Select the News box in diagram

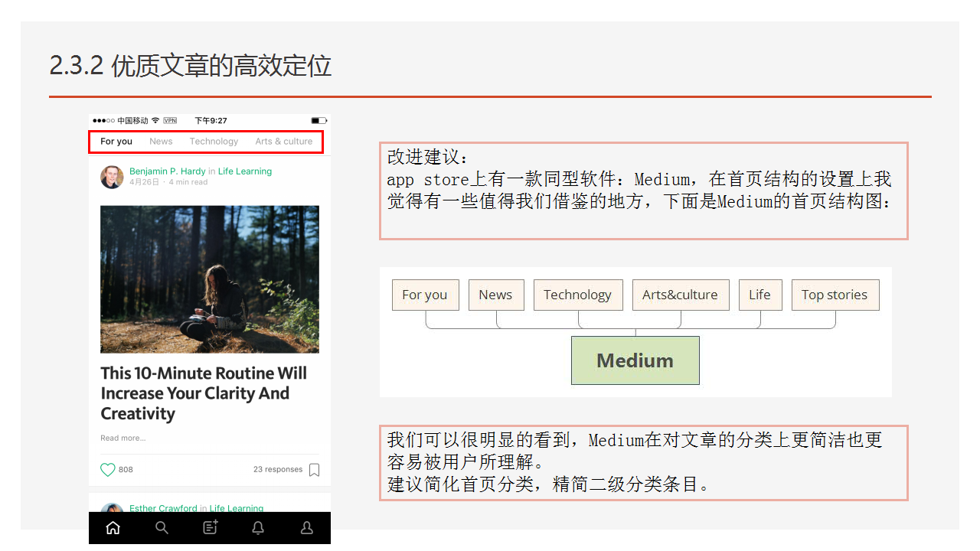(495, 295)
